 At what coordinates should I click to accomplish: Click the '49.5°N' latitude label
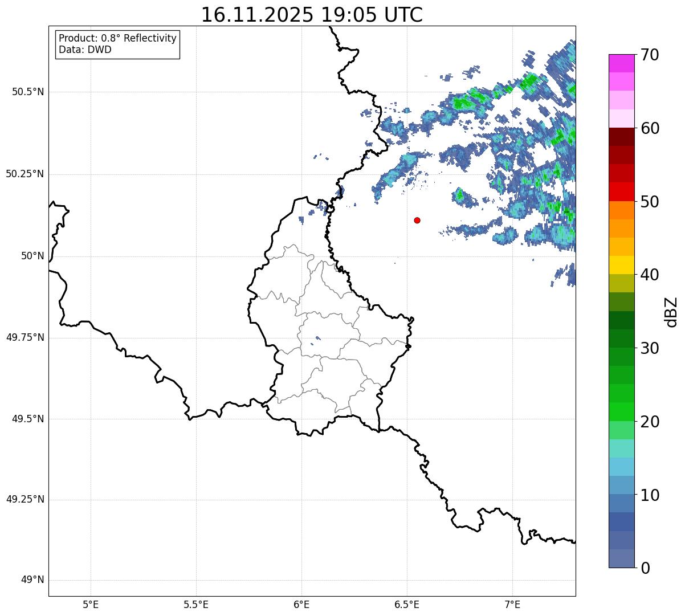28,419
